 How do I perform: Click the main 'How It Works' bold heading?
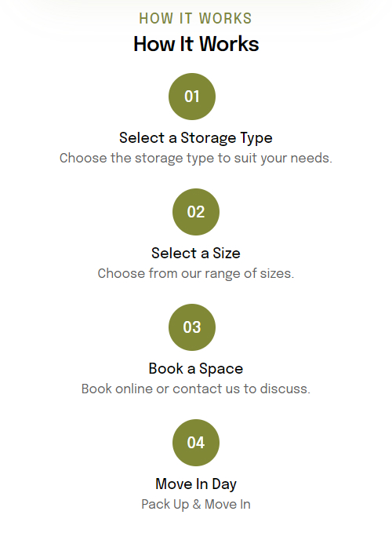click(196, 44)
